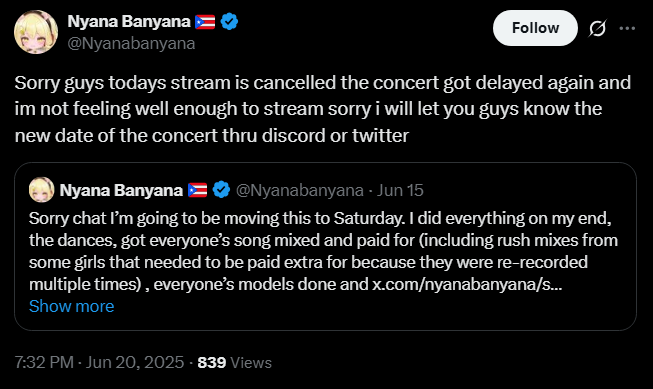Click the main tweet text about the cancelled stream
This screenshot has width=653, height=389.
click(323, 109)
